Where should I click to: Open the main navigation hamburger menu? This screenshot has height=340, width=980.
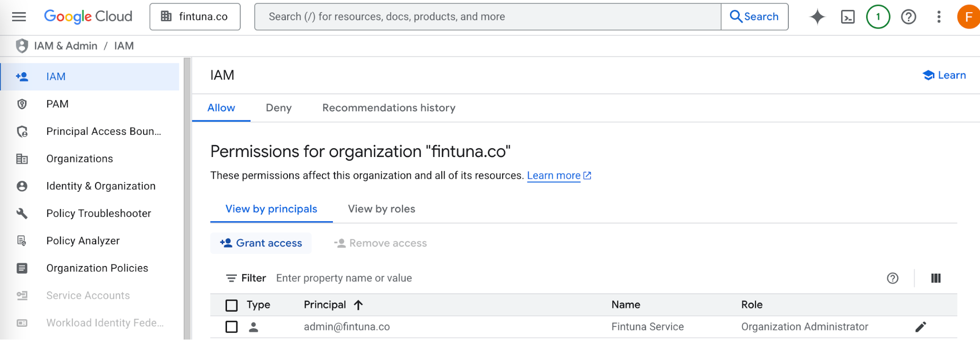(x=19, y=17)
